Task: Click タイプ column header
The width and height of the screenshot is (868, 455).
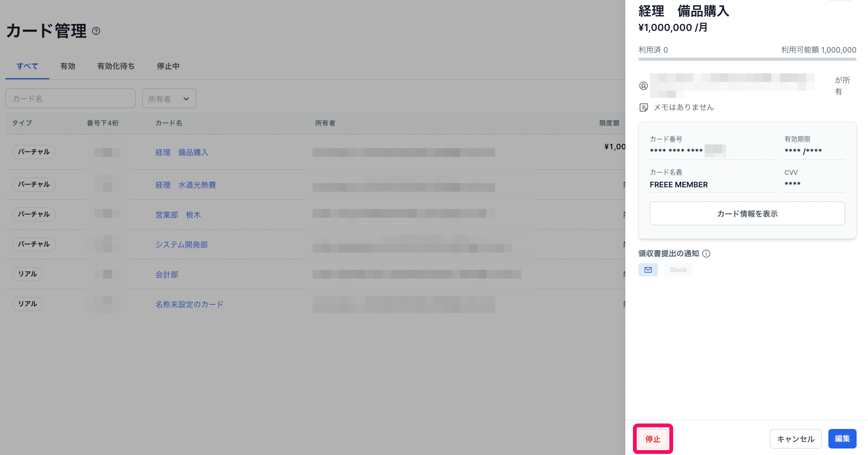Action: (x=22, y=123)
